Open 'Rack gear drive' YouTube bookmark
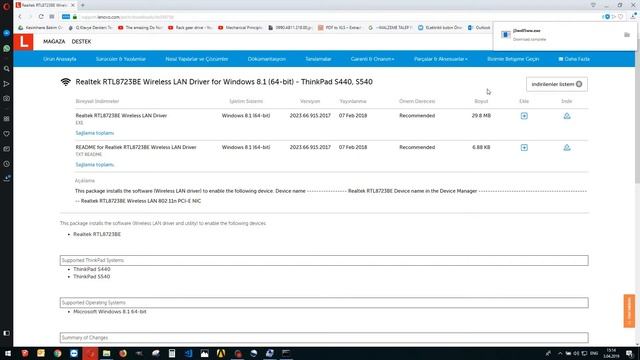The height and width of the screenshot is (360, 640). point(190,28)
